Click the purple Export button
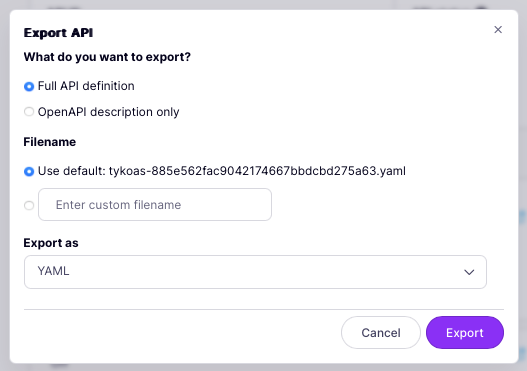 pyautogui.click(x=464, y=332)
